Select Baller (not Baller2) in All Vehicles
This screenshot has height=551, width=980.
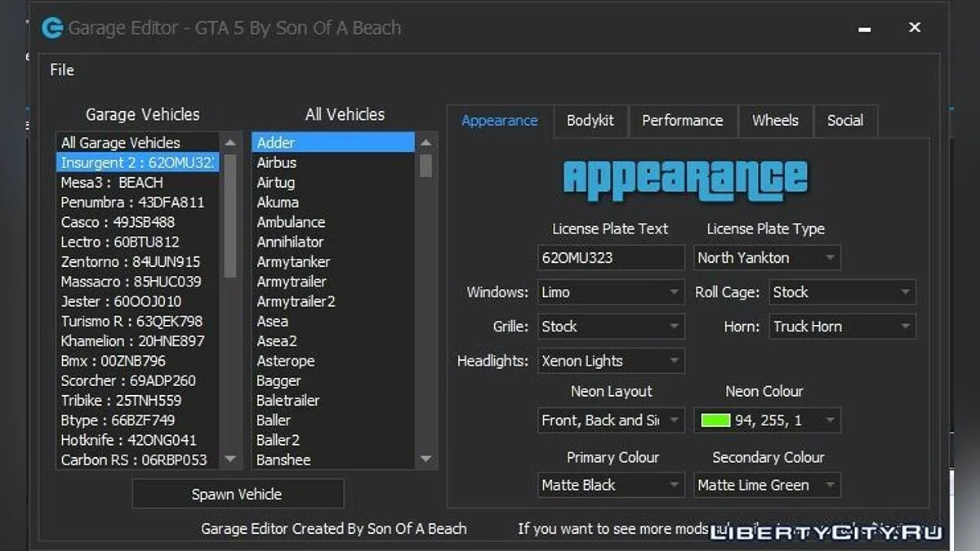coord(333,420)
